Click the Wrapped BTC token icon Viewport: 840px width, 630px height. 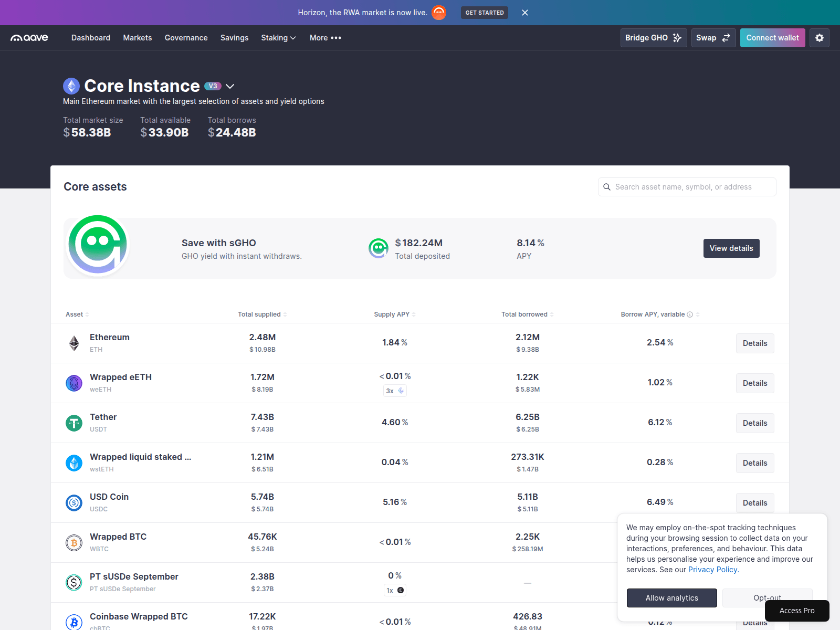pyautogui.click(x=74, y=543)
